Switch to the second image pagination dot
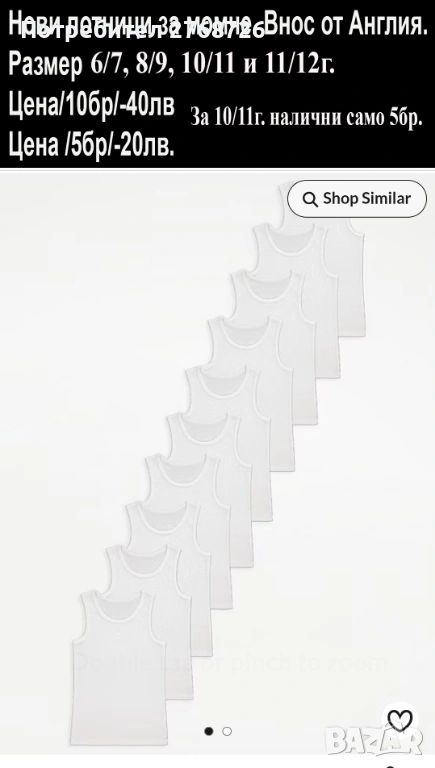The image size is (435, 768). pos(227,731)
